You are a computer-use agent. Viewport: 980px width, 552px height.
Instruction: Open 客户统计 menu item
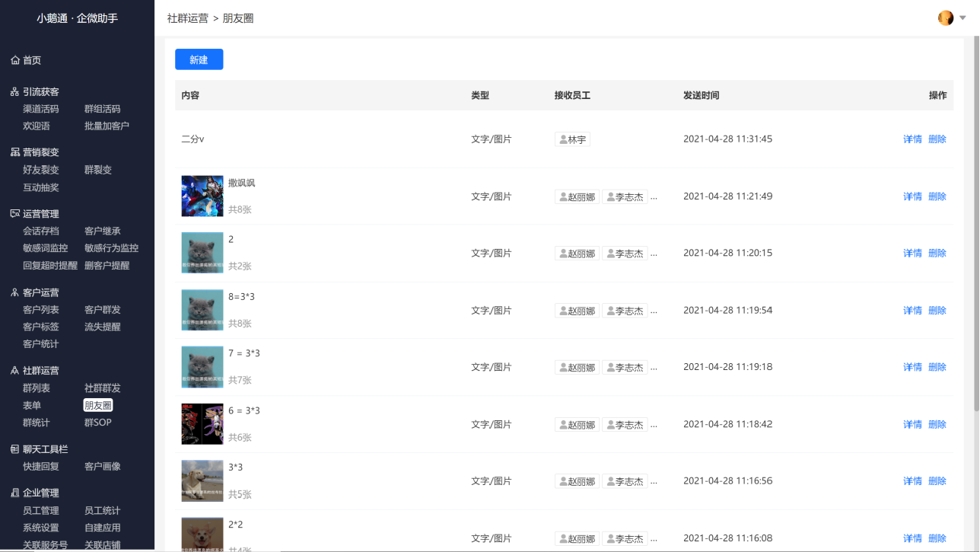pos(41,344)
